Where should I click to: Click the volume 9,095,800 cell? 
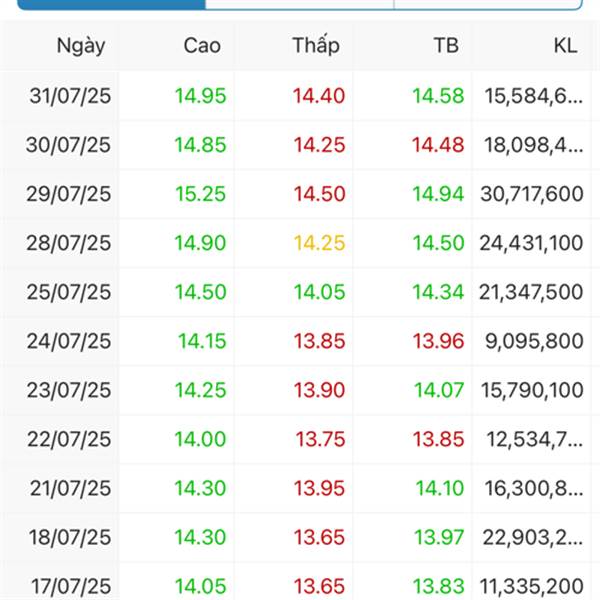click(535, 341)
